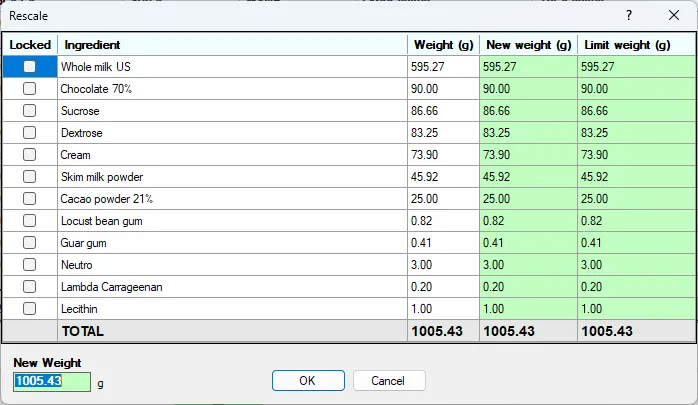Select the Neutro ingredient name
This screenshot has width=698, height=405.
point(232,265)
